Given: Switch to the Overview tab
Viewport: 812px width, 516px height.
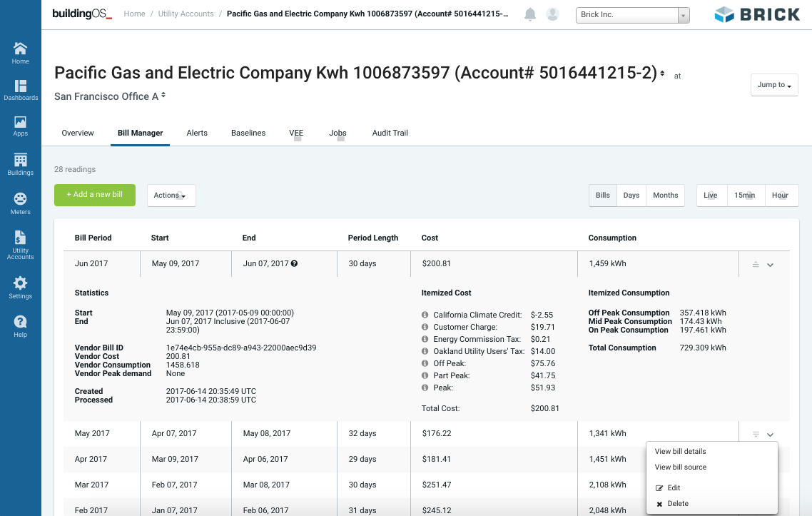Looking at the screenshot, I should (78, 133).
